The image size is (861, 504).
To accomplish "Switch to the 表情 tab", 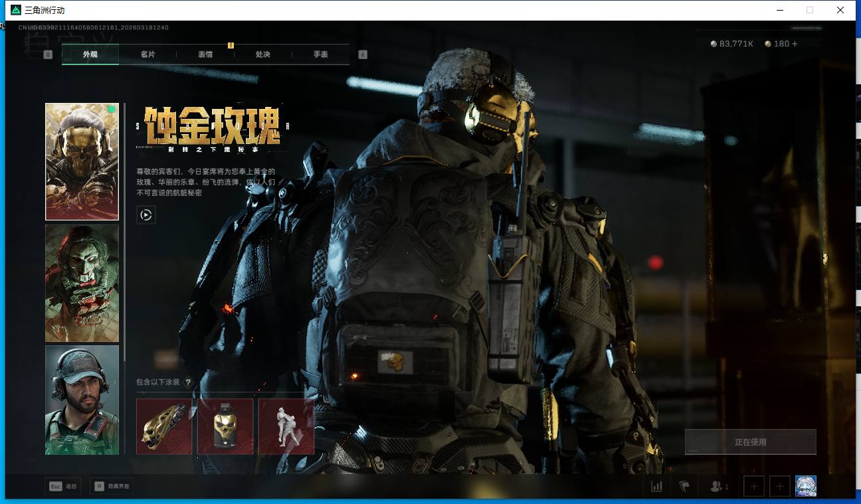I will tap(205, 54).
